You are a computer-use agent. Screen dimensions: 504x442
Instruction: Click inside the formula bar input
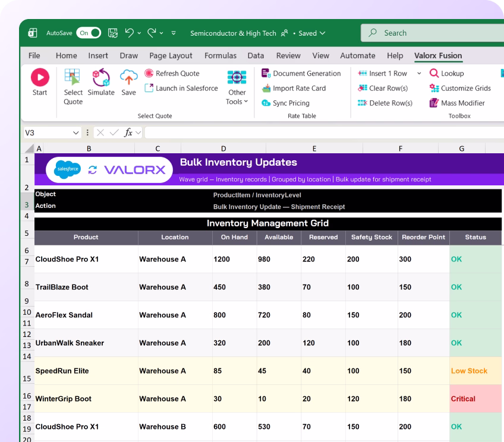point(324,132)
